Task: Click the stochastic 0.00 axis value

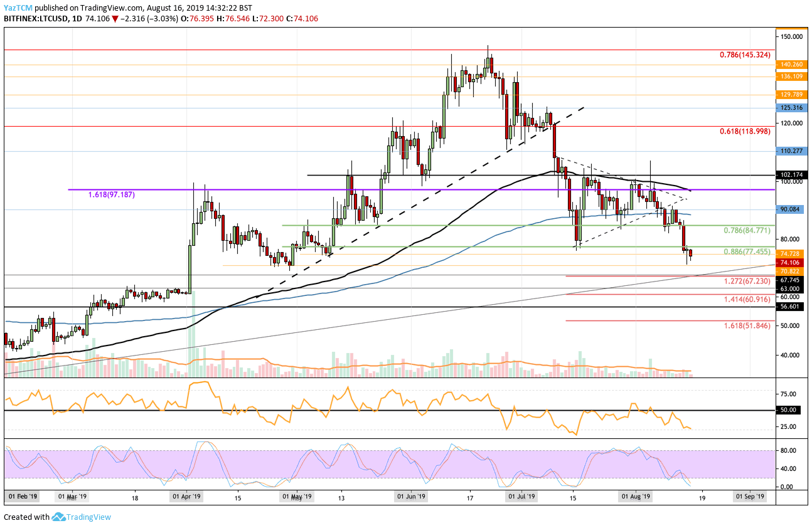Action: click(x=788, y=487)
